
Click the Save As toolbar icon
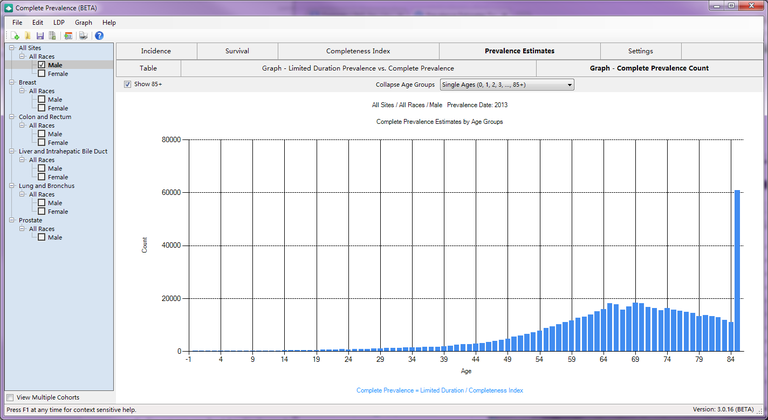point(53,36)
